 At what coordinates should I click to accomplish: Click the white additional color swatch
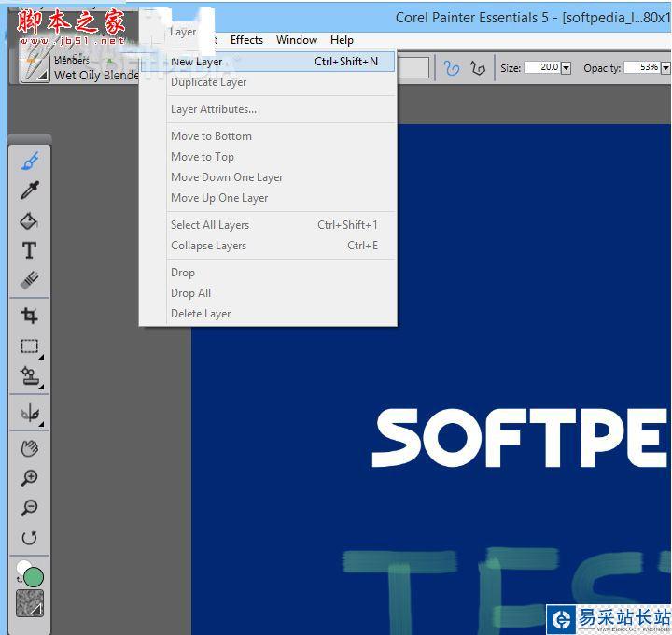tap(22, 567)
